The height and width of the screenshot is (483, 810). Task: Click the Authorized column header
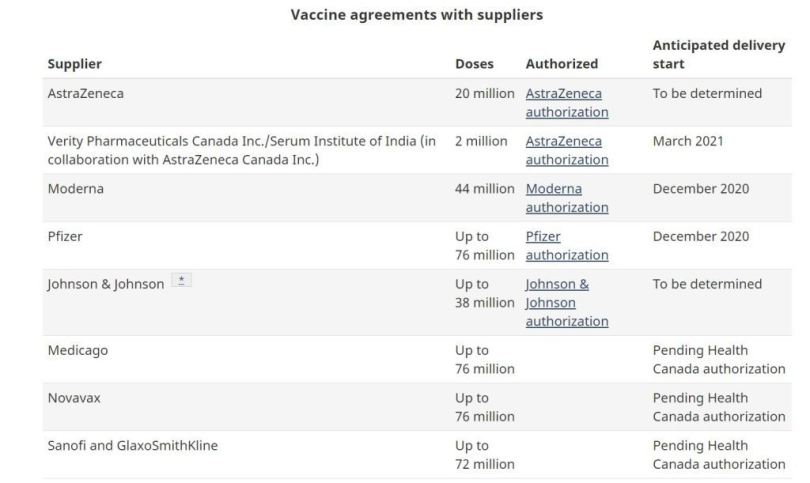pyautogui.click(x=561, y=64)
